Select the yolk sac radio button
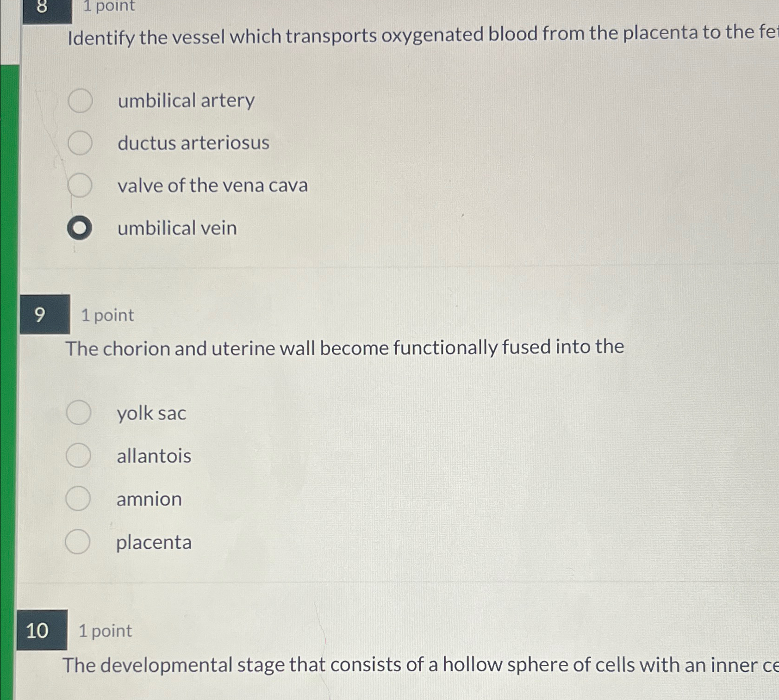This screenshot has width=779, height=700. coord(78,413)
